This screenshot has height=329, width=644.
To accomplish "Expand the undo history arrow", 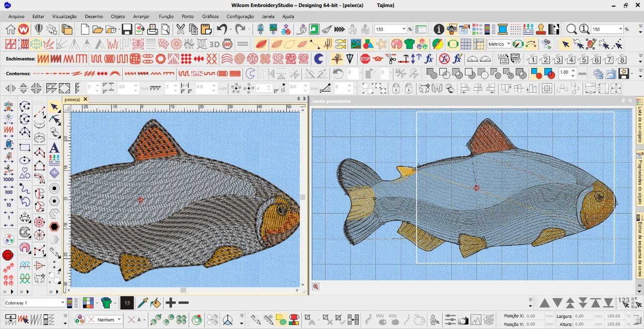I will 230,30.
